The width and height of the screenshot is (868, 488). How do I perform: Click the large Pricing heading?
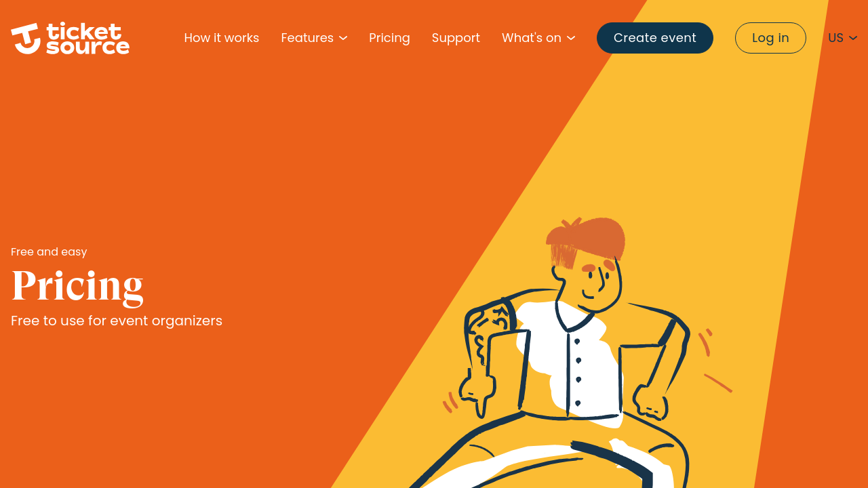[x=77, y=285]
